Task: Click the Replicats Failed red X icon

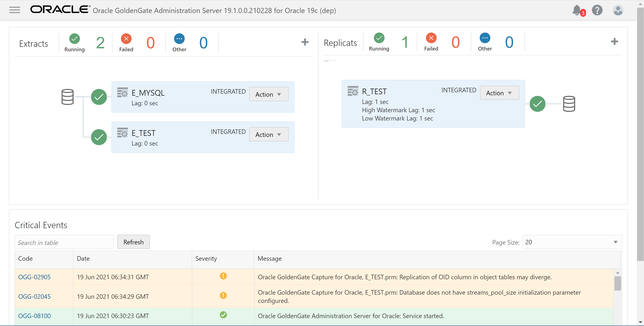Action: [x=431, y=38]
